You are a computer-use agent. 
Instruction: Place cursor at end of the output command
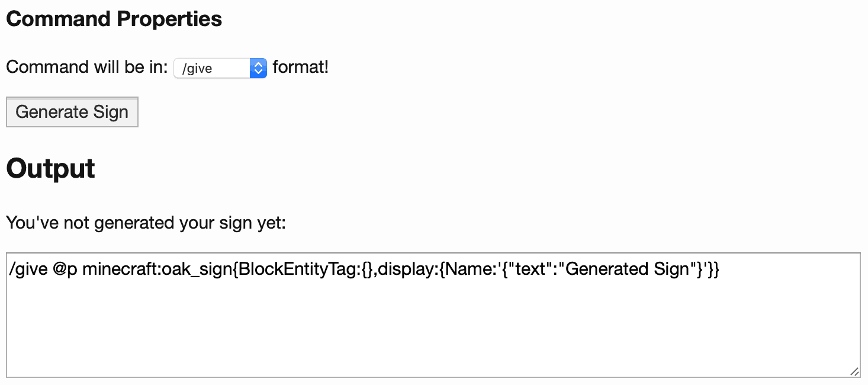tap(720, 269)
